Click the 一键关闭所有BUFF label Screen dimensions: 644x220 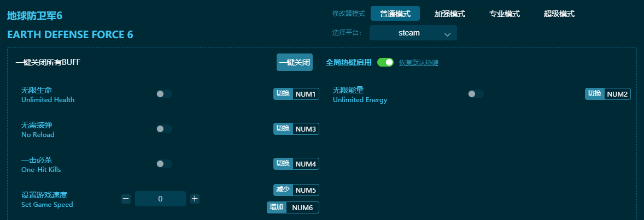[x=48, y=62]
